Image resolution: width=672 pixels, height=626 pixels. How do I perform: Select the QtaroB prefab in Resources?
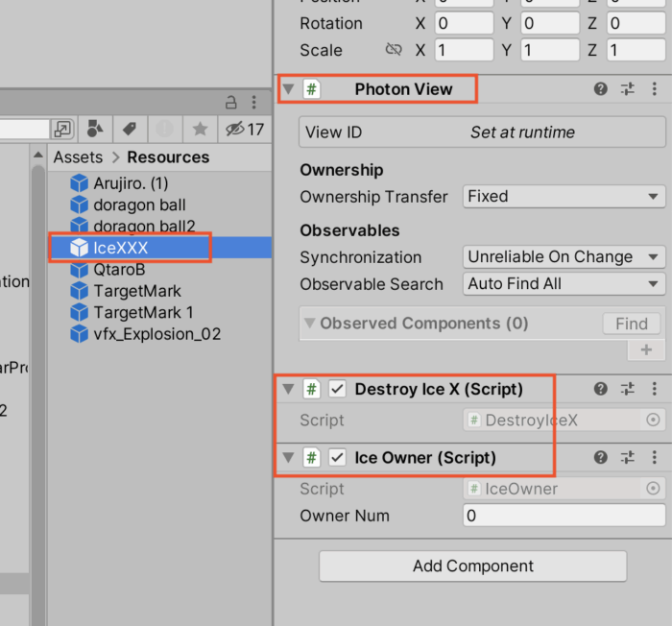click(x=120, y=270)
